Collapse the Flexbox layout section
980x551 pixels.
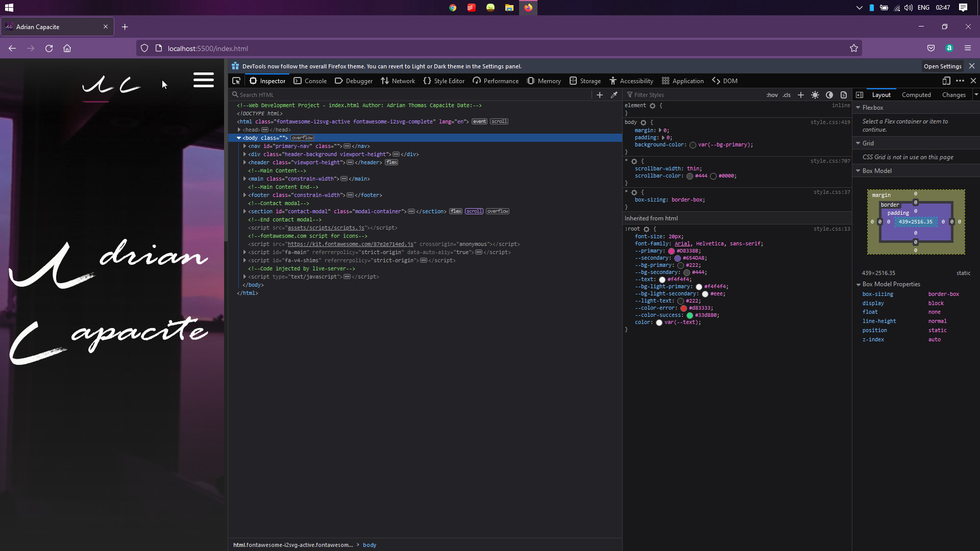coord(859,108)
